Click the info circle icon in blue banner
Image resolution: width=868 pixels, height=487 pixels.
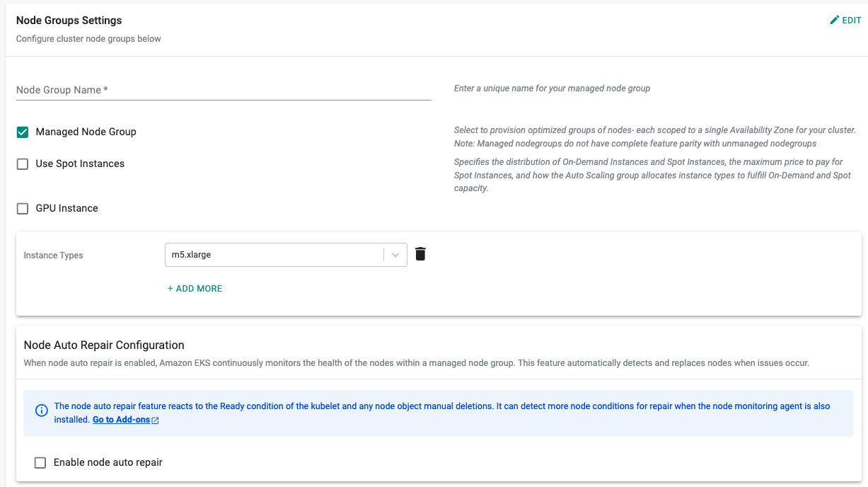(42, 411)
